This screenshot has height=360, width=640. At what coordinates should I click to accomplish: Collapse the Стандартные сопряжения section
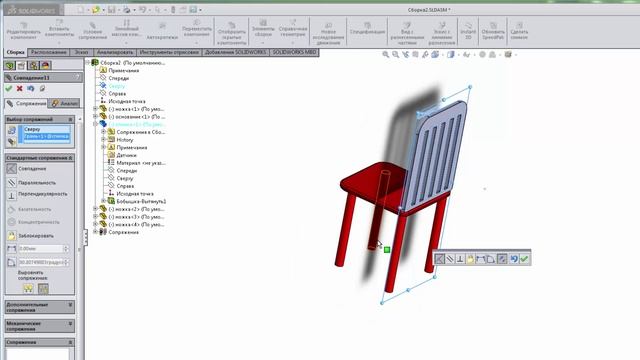click(x=71, y=158)
